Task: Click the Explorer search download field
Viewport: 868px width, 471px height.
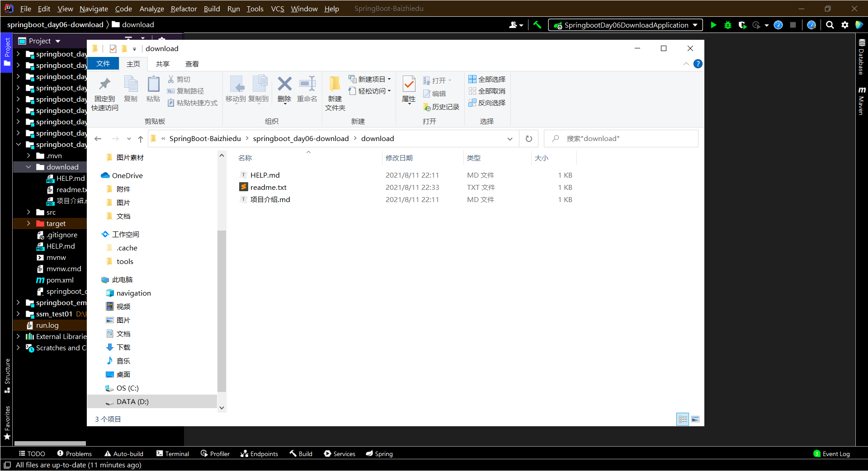Action: (621, 139)
